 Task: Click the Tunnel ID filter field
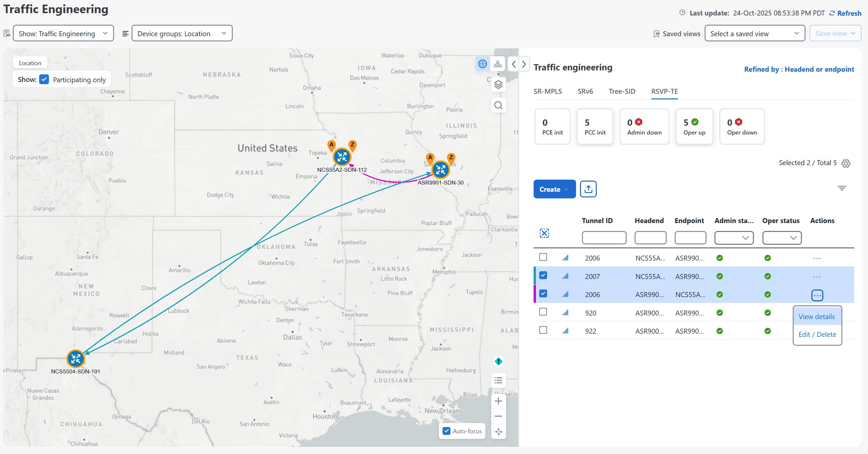[604, 238]
